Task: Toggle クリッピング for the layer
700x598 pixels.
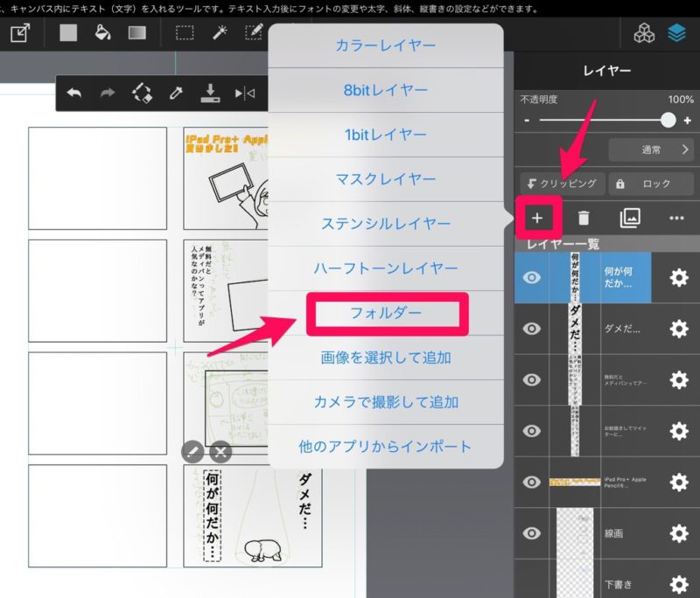Action: [x=563, y=184]
